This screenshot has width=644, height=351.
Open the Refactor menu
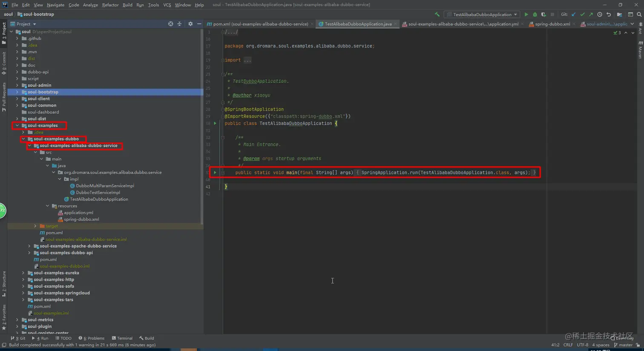click(110, 5)
